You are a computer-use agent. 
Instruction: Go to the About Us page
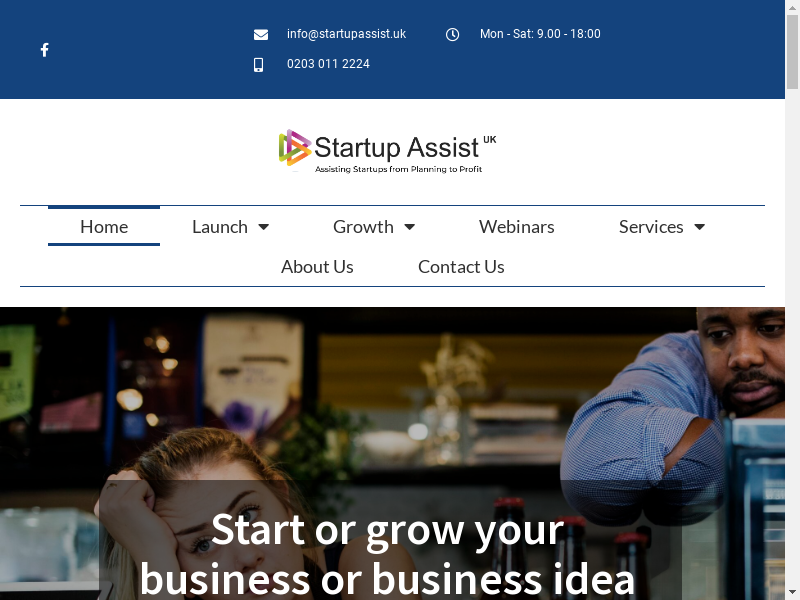317,266
